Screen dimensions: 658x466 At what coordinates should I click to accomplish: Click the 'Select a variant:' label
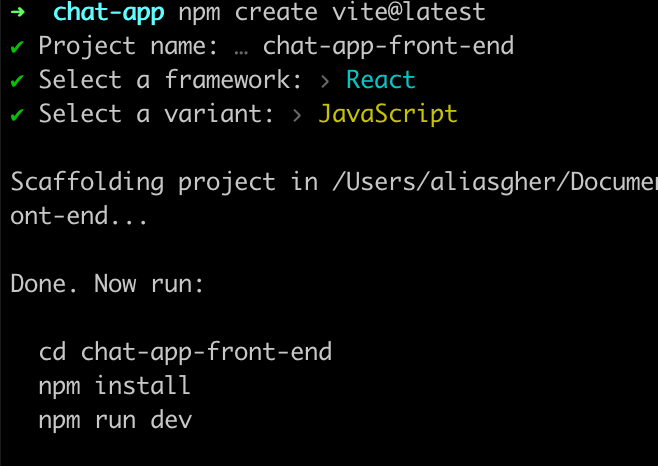pyautogui.click(x=156, y=113)
